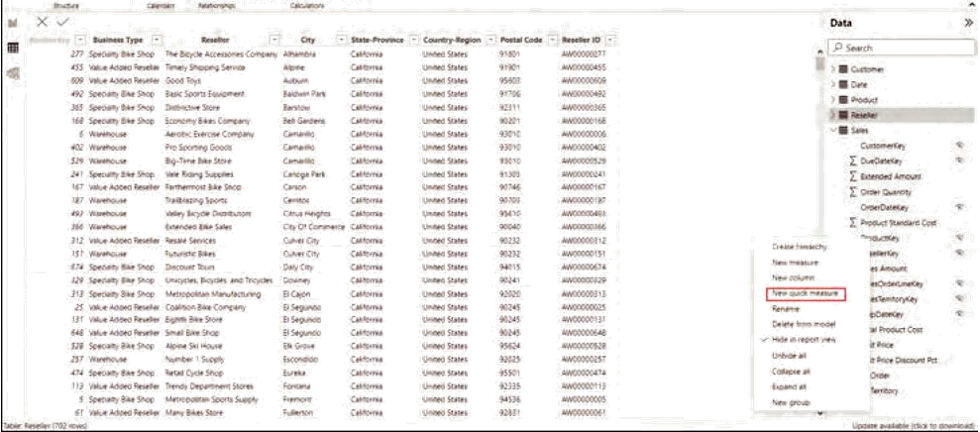Click Data pane scrollbar up arrow
This screenshot has height=432, width=980.
point(819,50)
